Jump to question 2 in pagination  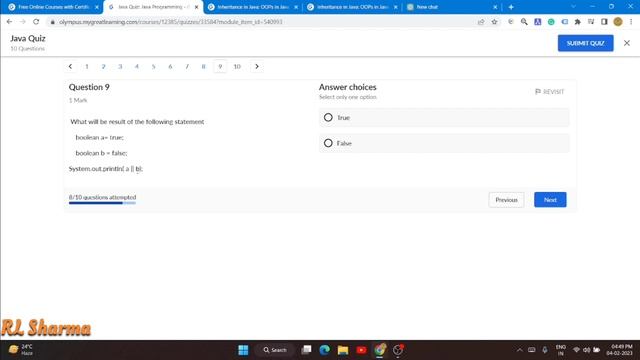click(103, 67)
